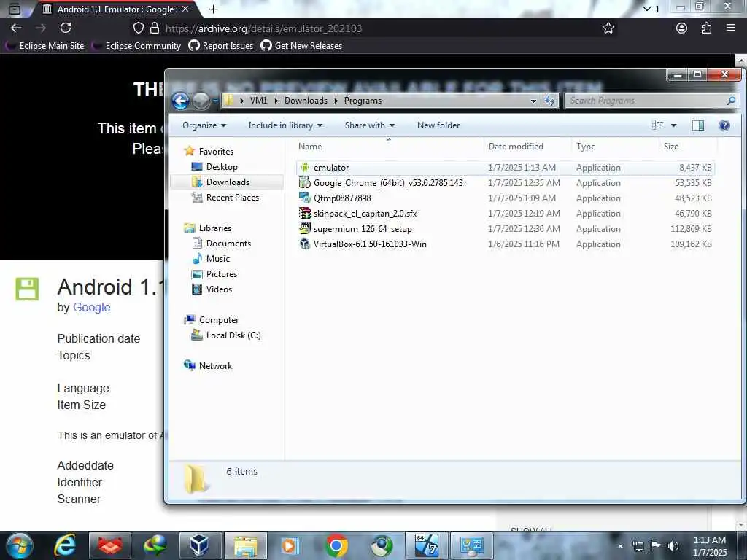The width and height of the screenshot is (747, 560).
Task: Open Recent Places in the navigation pane
Action: click(232, 197)
